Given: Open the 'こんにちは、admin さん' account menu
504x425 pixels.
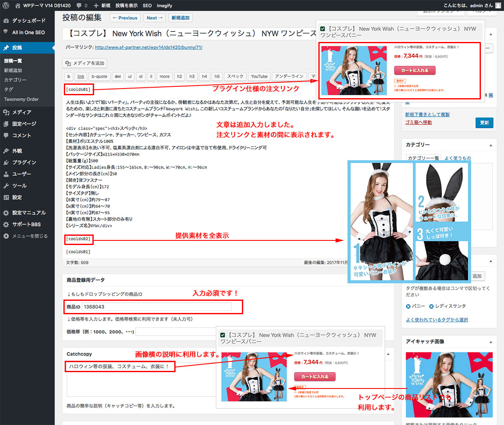Looking at the screenshot, I should pos(472,5).
